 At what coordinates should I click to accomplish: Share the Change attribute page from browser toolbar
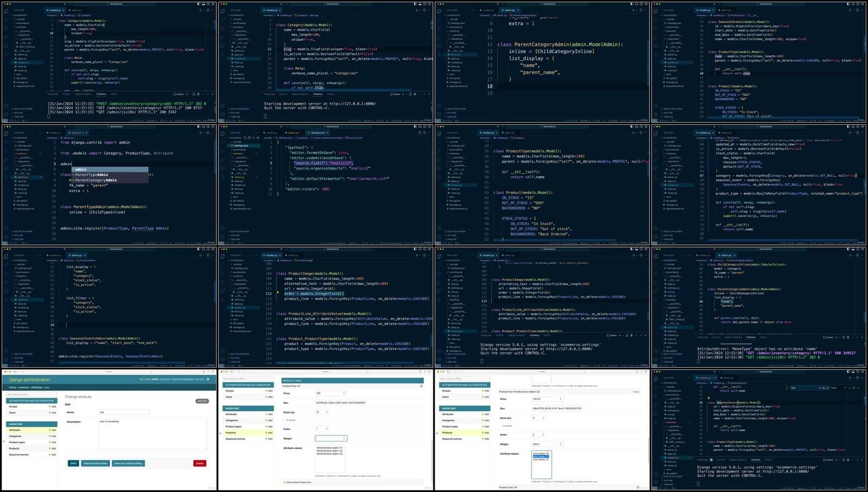[205, 372]
